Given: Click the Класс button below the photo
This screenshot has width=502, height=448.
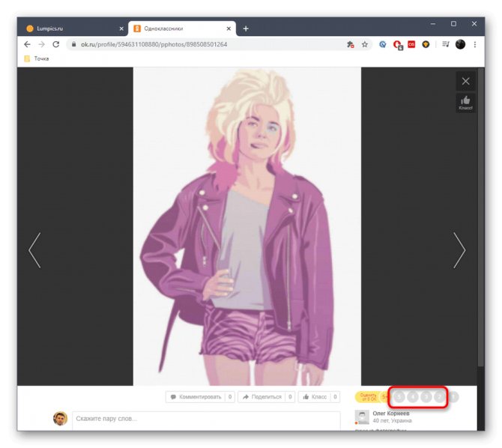Looking at the screenshot, I should [319, 397].
